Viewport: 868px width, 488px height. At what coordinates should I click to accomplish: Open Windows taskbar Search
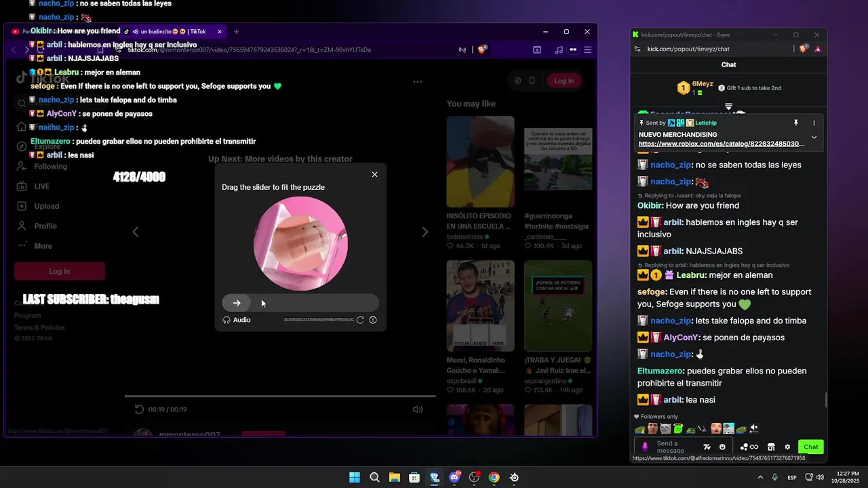[x=374, y=477]
